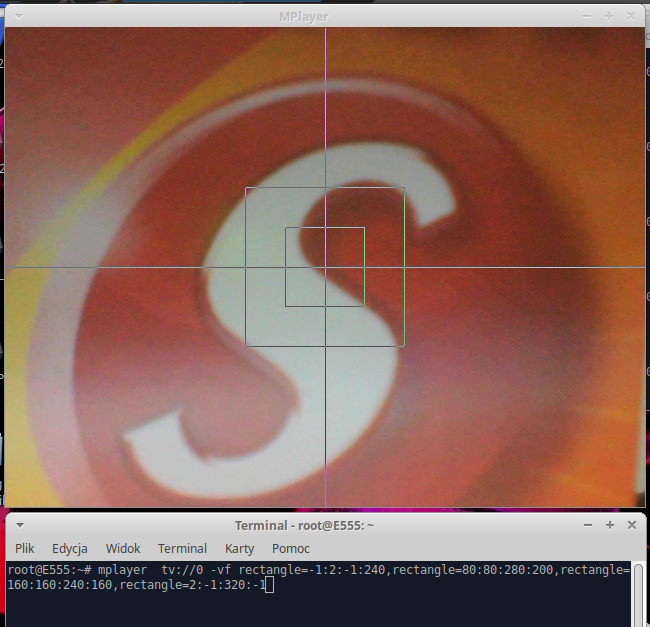Click the rectangle=80:80:280:200 text
This screenshot has width=650, height=627.
click(473, 570)
